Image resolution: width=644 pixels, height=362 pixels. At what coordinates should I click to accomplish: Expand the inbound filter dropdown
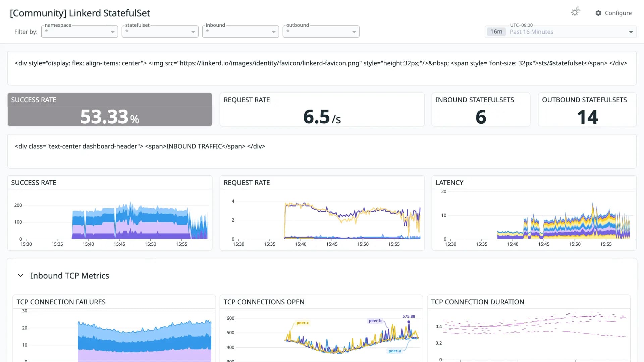[240, 32]
